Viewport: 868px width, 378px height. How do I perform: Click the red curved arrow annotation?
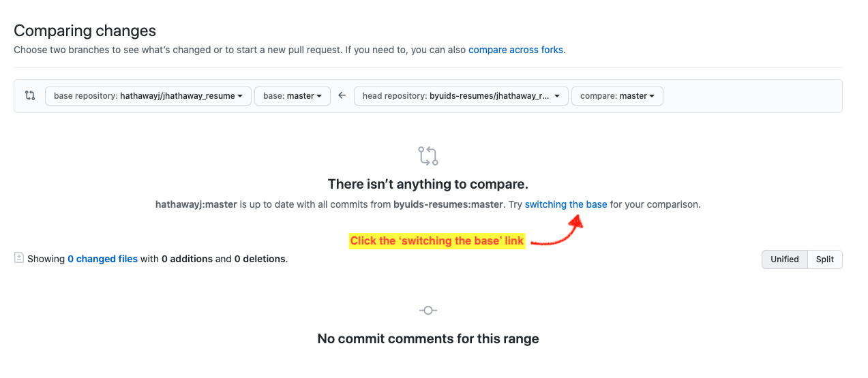coord(557,234)
